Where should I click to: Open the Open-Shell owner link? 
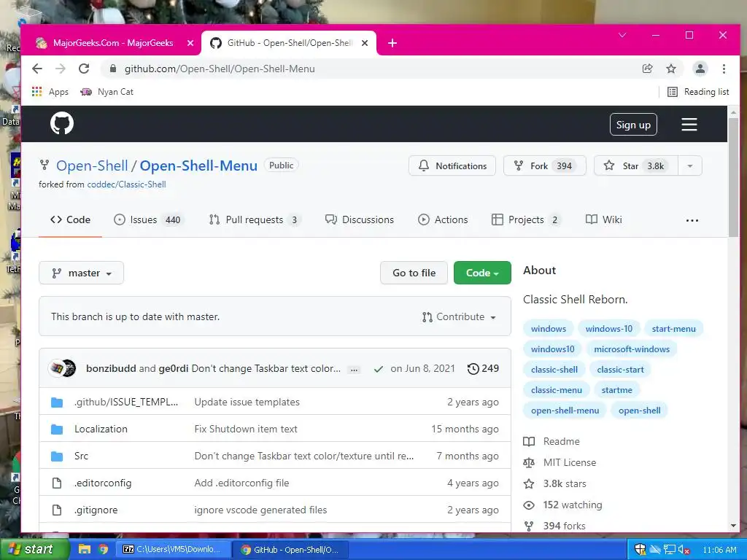[92, 166]
